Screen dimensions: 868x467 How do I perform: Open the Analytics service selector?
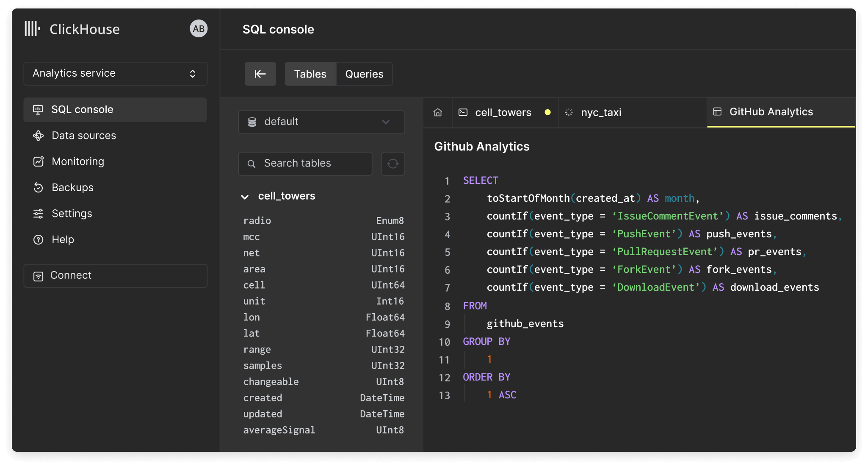(115, 73)
